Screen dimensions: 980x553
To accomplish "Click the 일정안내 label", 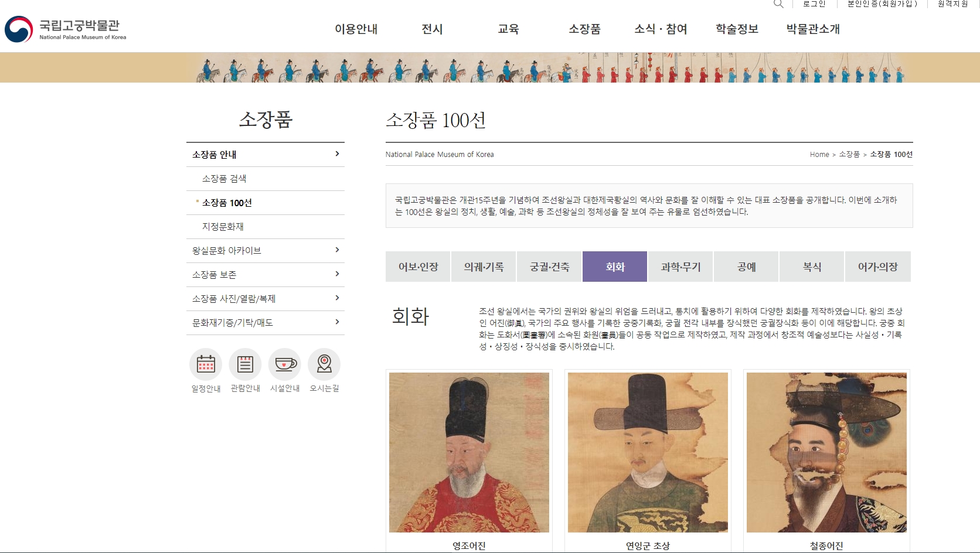I will (x=206, y=388).
